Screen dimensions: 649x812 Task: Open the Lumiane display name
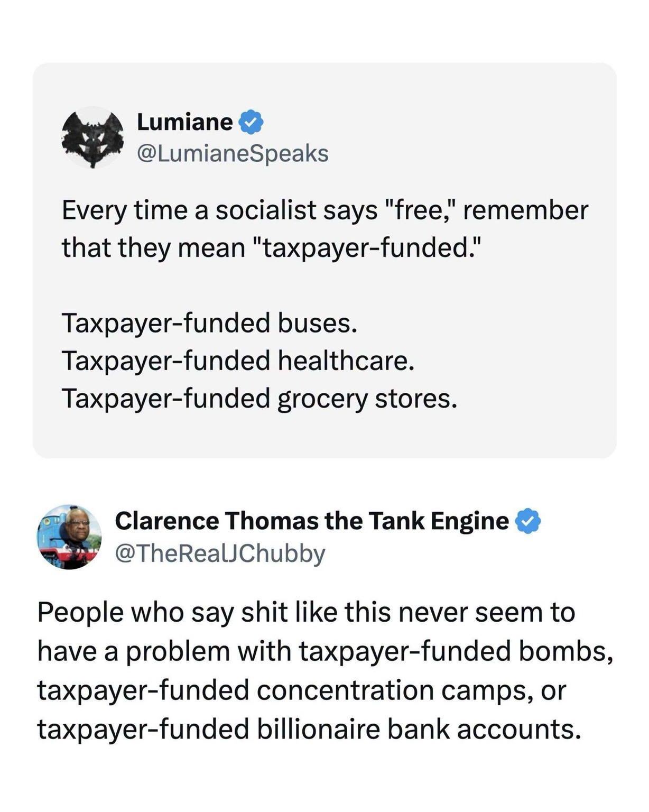click(184, 122)
